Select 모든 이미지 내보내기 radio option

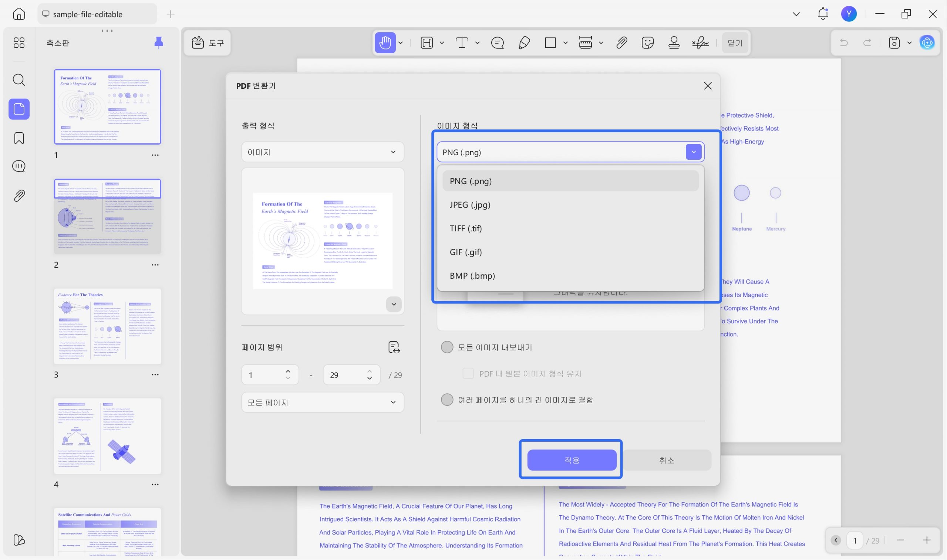click(447, 347)
